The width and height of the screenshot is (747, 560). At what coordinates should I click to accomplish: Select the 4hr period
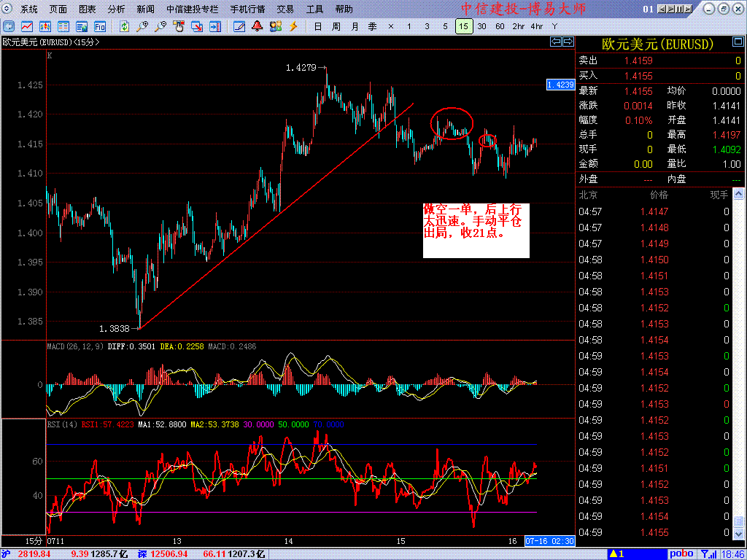point(536,26)
